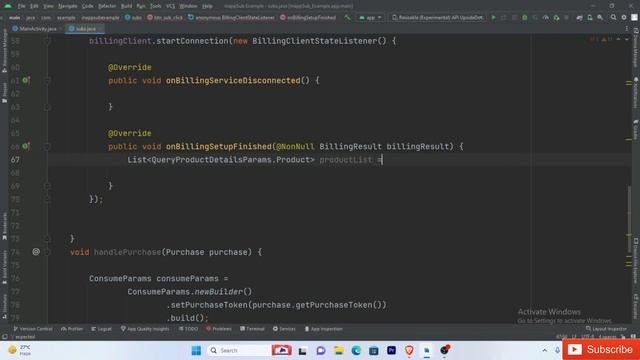The width and height of the screenshot is (640, 360).
Task: Open Microsoft Edge from the taskbar
Action: coord(356,350)
